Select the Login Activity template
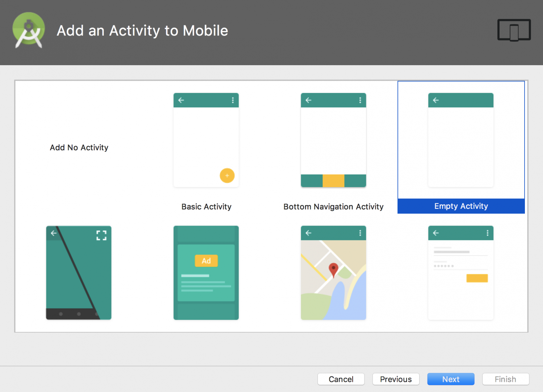 tap(461, 273)
